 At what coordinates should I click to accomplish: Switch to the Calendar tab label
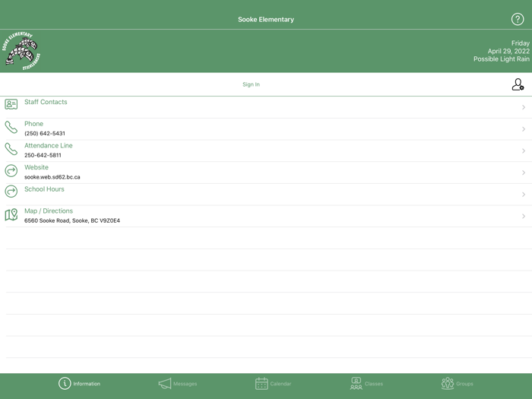[x=280, y=384]
